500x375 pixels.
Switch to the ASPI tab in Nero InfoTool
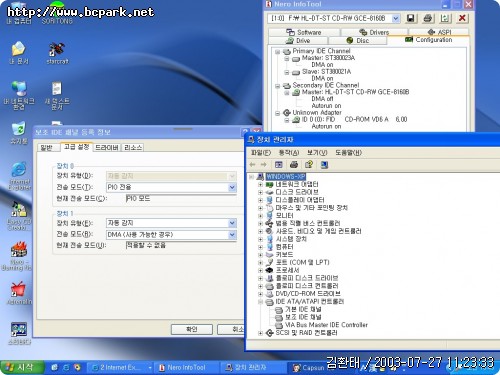[x=439, y=32]
